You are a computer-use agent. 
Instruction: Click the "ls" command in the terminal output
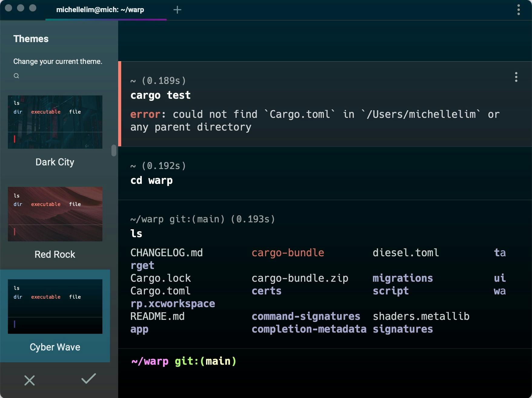tap(136, 234)
